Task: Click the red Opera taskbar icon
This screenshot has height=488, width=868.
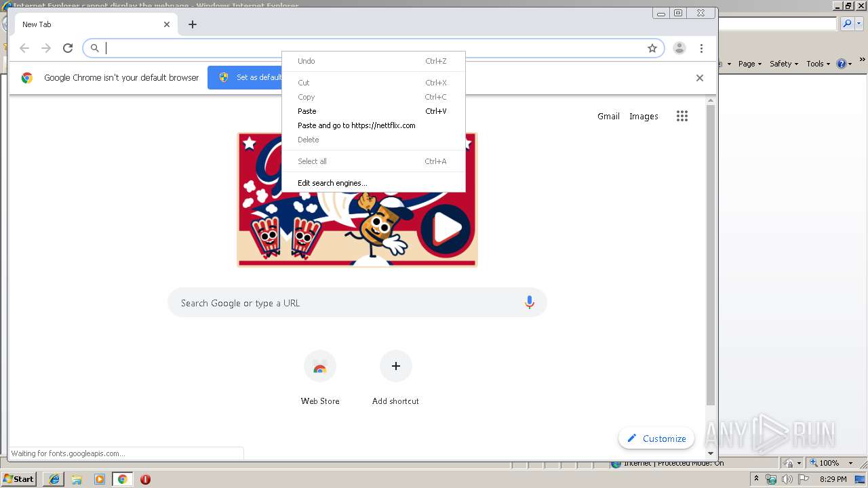Action: 145,479
